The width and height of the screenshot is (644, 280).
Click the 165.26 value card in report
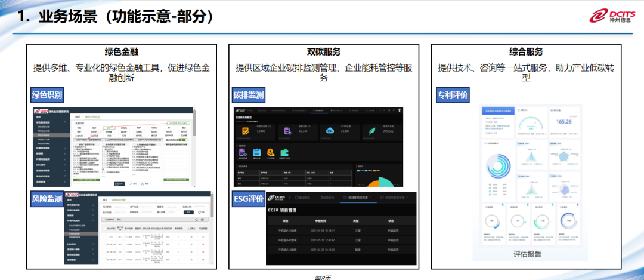(563, 122)
